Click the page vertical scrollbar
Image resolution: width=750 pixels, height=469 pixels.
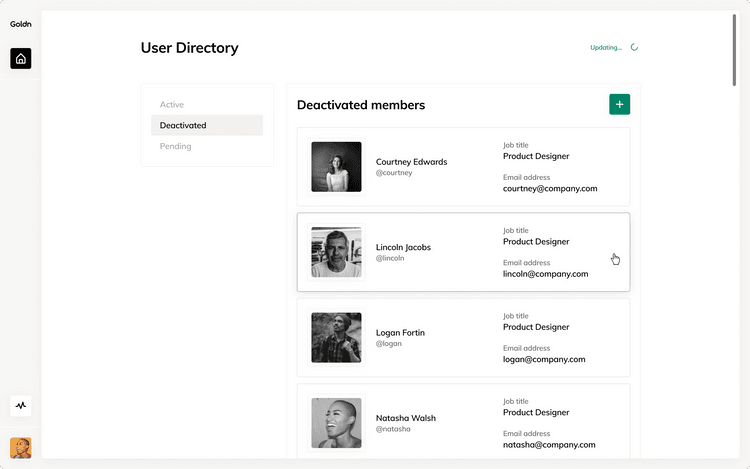click(x=734, y=50)
